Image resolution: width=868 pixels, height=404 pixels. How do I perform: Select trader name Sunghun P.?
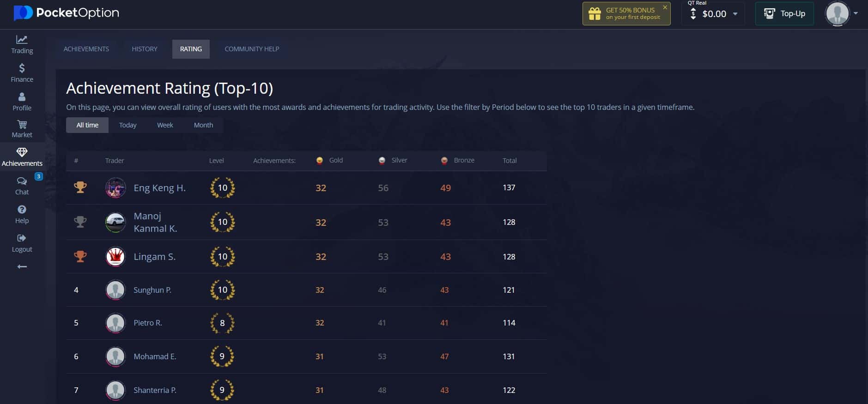(152, 290)
